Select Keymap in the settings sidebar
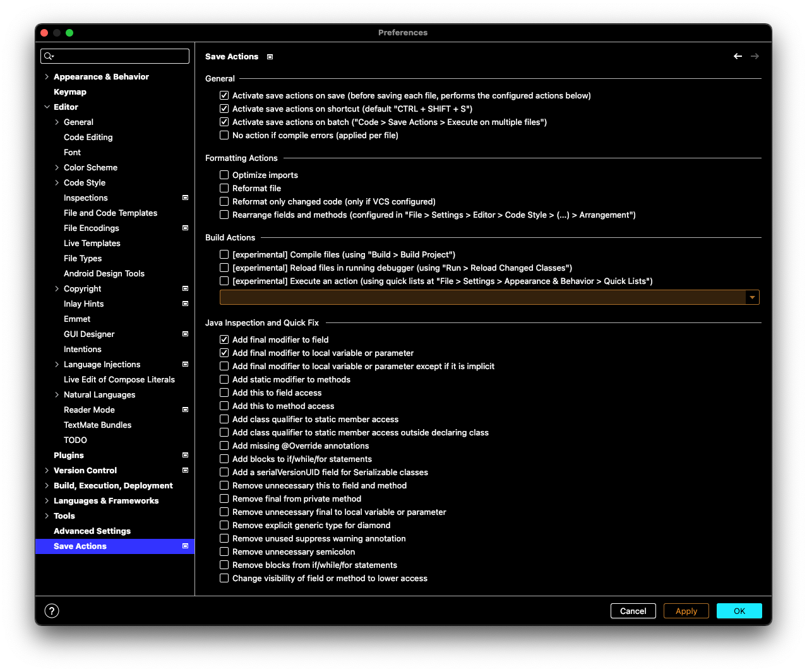Viewport: 807px width, 672px height. pyautogui.click(x=70, y=92)
